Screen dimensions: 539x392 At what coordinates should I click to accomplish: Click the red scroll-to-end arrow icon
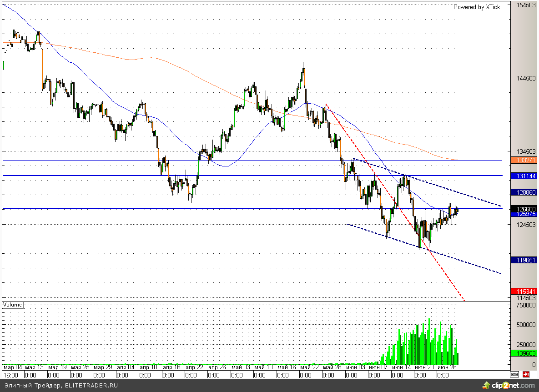point(526,375)
